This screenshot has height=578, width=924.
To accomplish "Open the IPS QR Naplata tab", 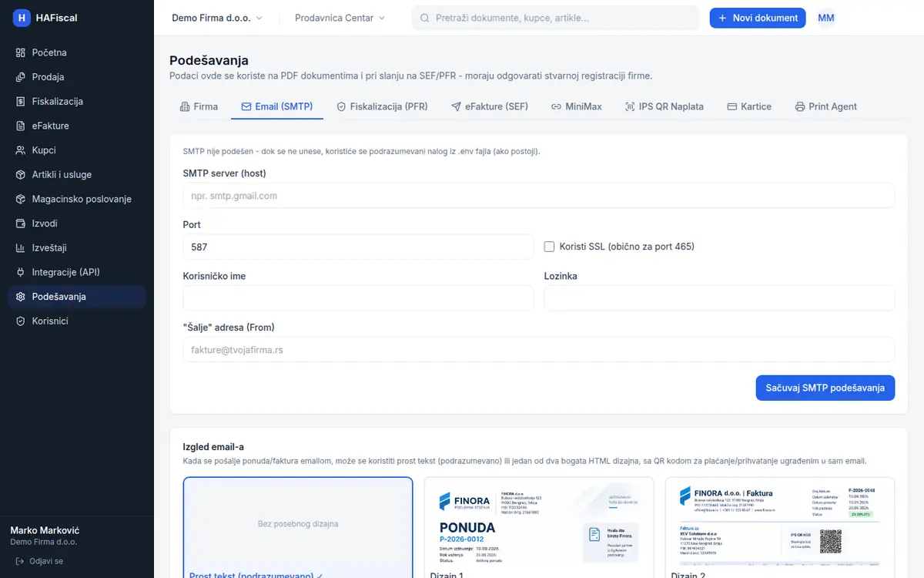I will (x=664, y=107).
